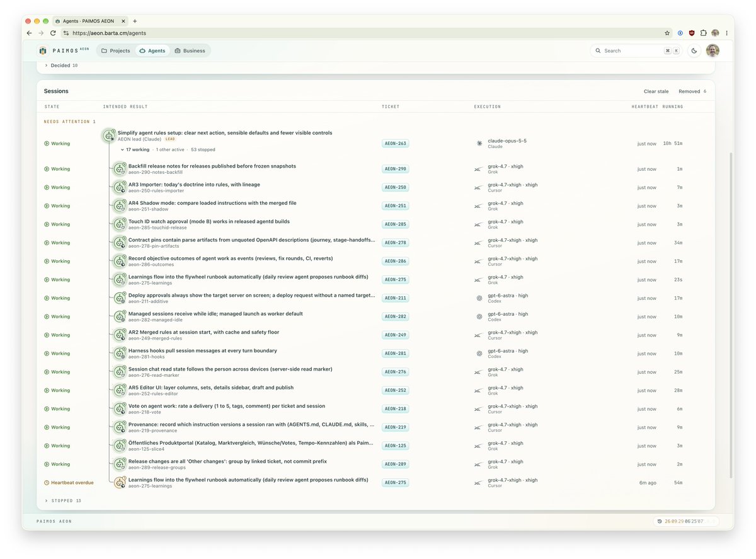Open a new browser tab with the plus
Viewport: 756px width, 559px height.
click(x=135, y=21)
